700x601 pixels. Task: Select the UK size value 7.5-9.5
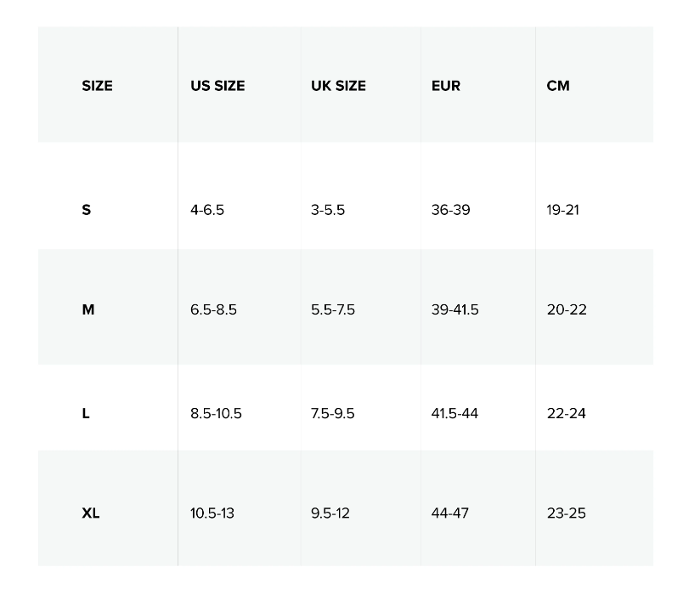click(x=333, y=413)
